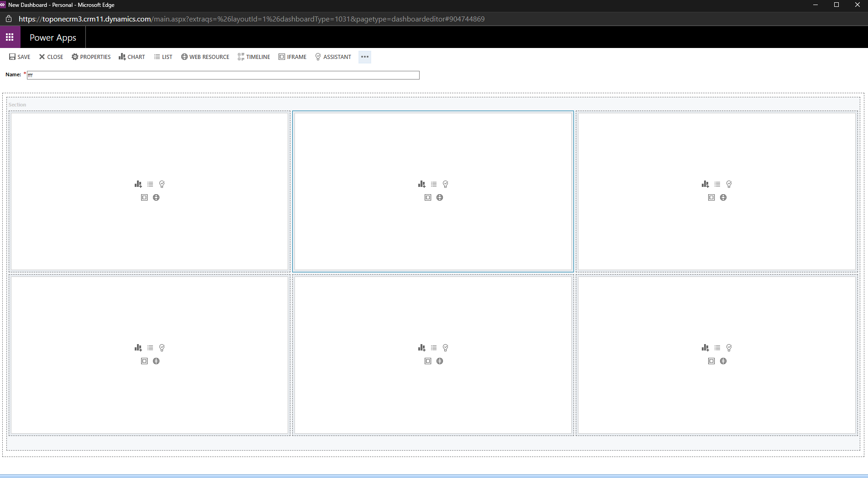Click CLOSE in the dashboard toolbar
Screen dimensions: 868x478
click(x=51, y=57)
